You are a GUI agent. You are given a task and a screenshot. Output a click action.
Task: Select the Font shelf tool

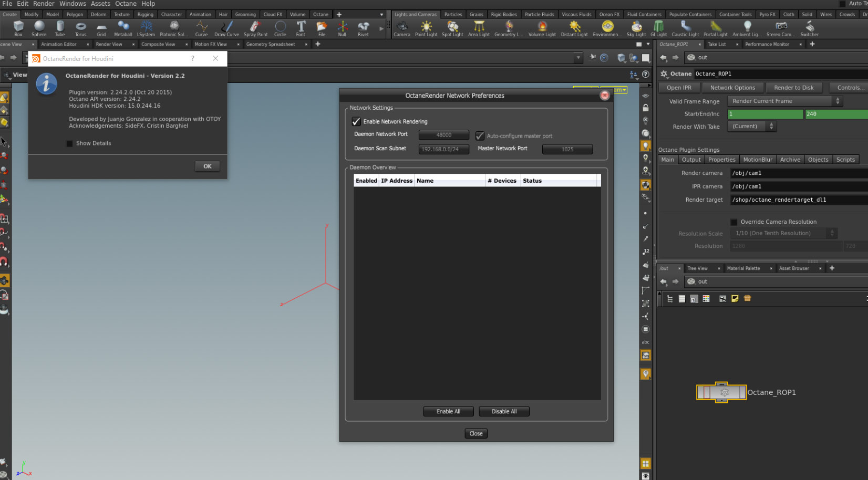pyautogui.click(x=301, y=28)
